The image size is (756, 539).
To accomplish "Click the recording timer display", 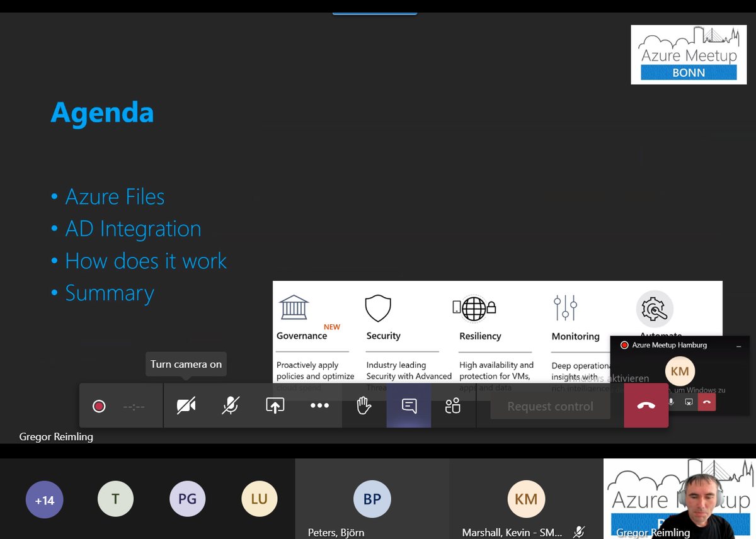I will [x=134, y=407].
